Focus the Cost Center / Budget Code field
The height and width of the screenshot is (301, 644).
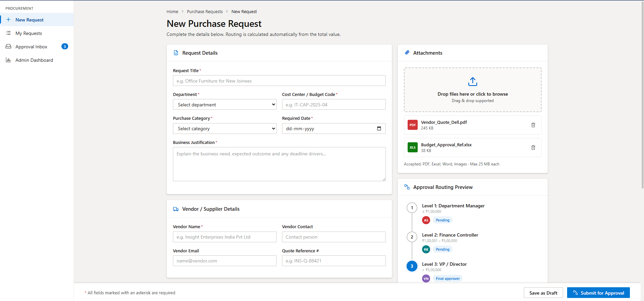pyautogui.click(x=334, y=104)
